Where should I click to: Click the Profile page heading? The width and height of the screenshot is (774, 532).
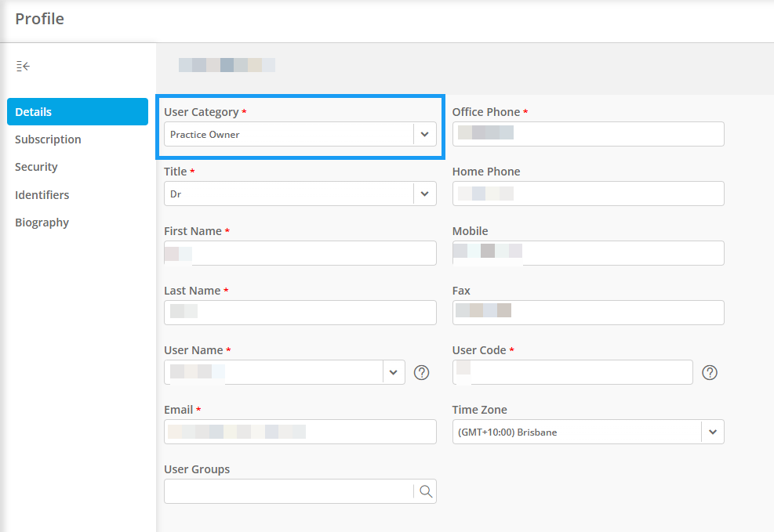(39, 19)
